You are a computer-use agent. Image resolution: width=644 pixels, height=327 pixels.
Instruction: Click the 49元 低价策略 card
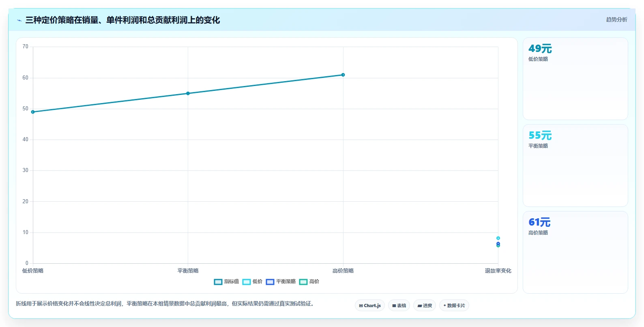click(x=575, y=79)
